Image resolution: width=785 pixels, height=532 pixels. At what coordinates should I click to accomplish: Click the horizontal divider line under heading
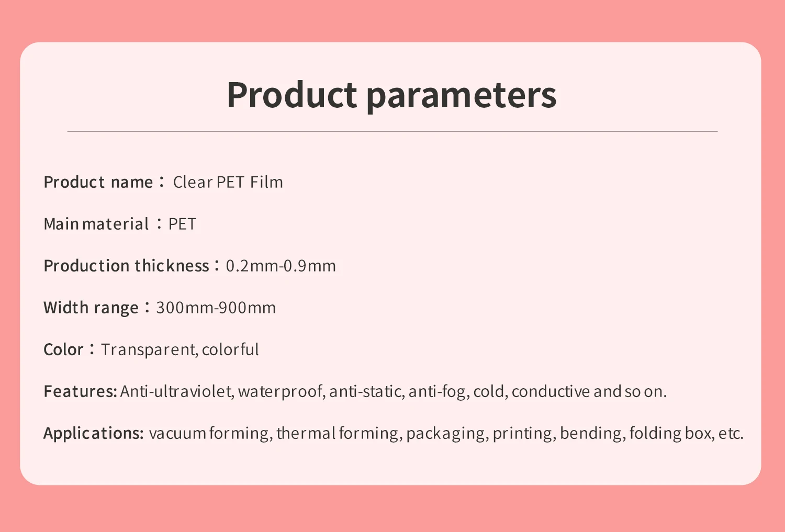point(392,131)
